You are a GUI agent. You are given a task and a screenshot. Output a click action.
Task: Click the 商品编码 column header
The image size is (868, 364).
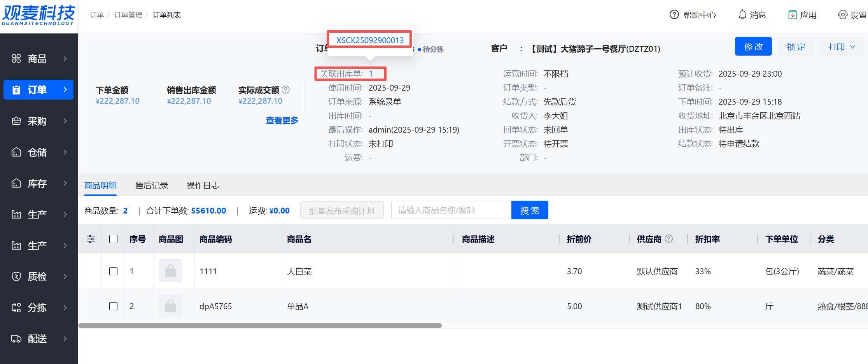[216, 239]
